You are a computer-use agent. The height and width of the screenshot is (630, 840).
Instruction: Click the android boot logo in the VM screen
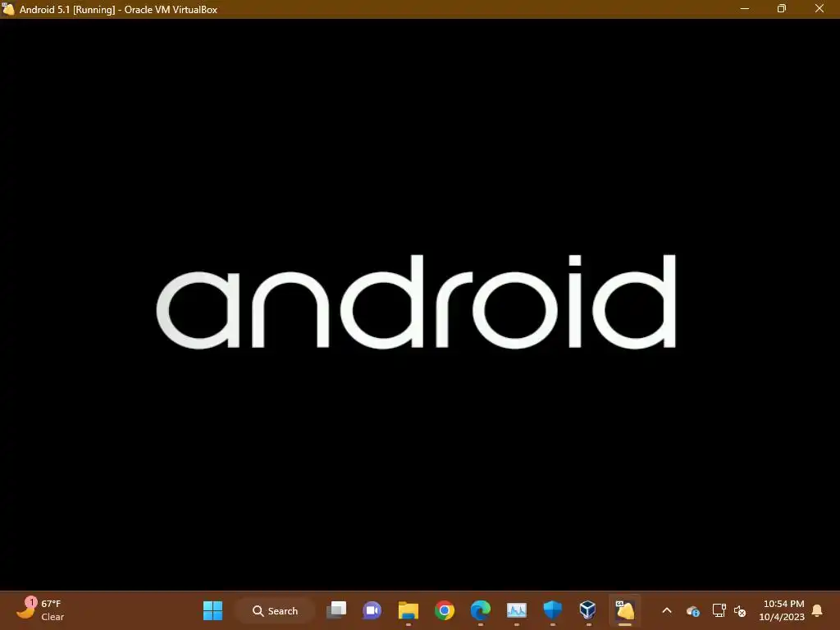coord(416,302)
